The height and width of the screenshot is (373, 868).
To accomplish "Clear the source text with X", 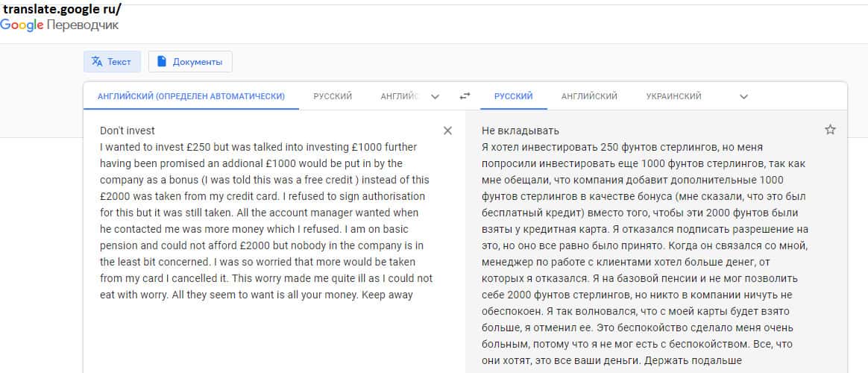I will pyautogui.click(x=447, y=131).
